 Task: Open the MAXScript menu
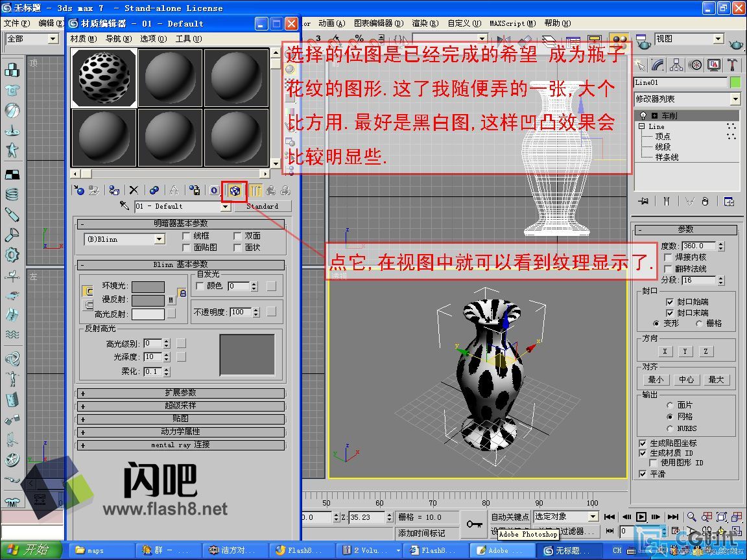(512, 23)
